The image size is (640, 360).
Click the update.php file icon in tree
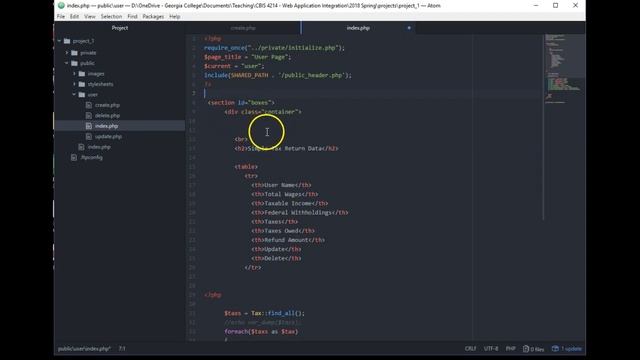point(89,136)
